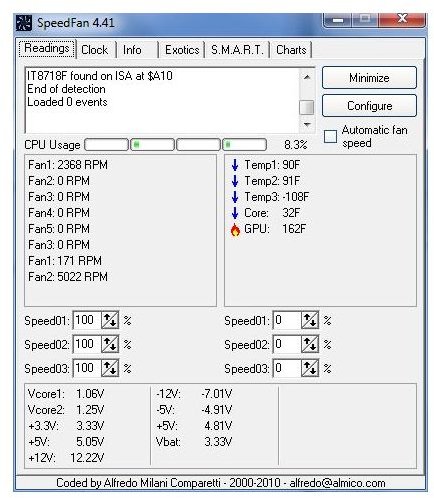Switch to the Clock tab
Viewport: 434px width, 498px height.
pos(95,50)
